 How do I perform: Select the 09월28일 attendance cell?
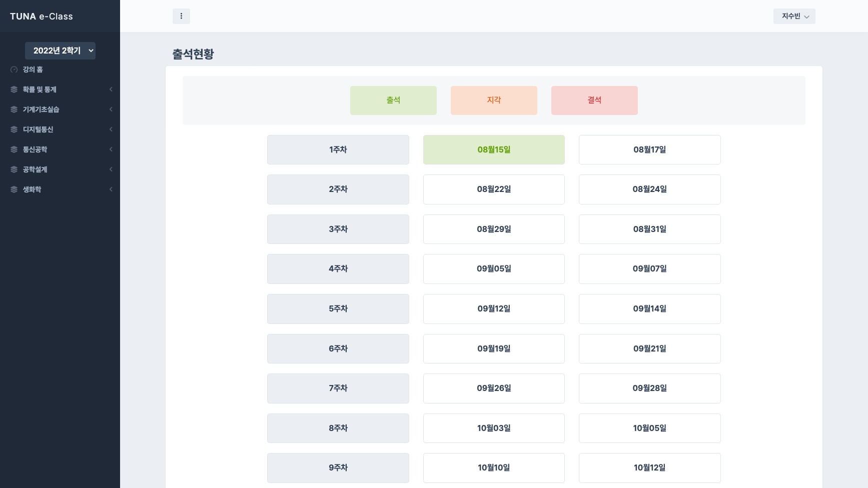point(649,388)
